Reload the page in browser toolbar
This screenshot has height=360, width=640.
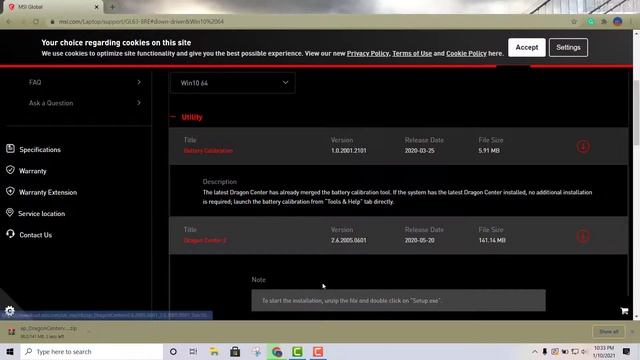[36, 21]
